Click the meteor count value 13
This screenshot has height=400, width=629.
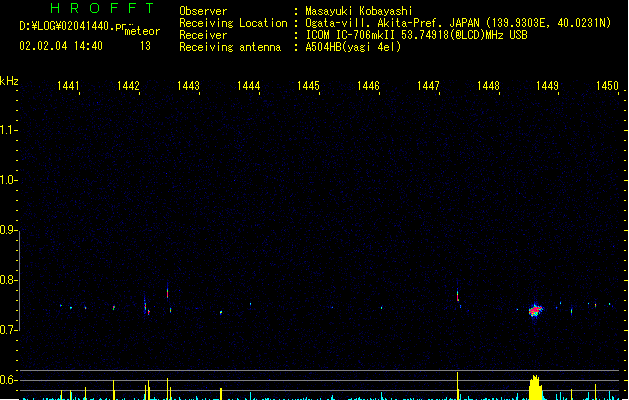click(x=145, y=46)
